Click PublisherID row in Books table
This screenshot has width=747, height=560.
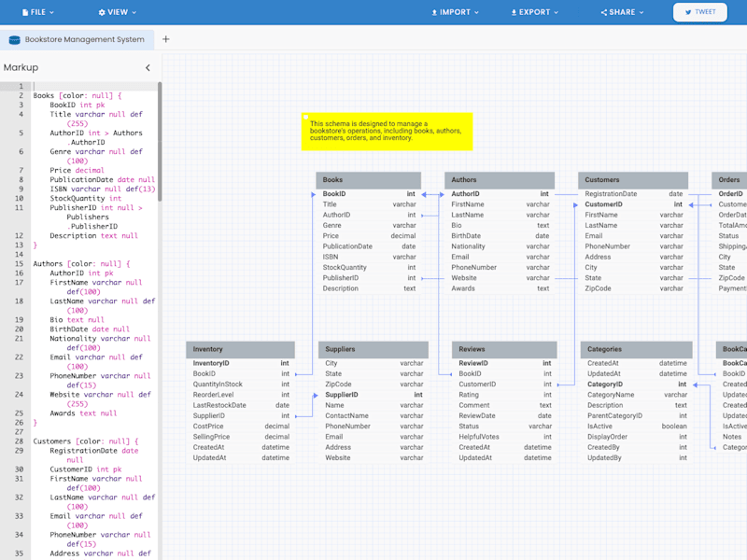368,277
